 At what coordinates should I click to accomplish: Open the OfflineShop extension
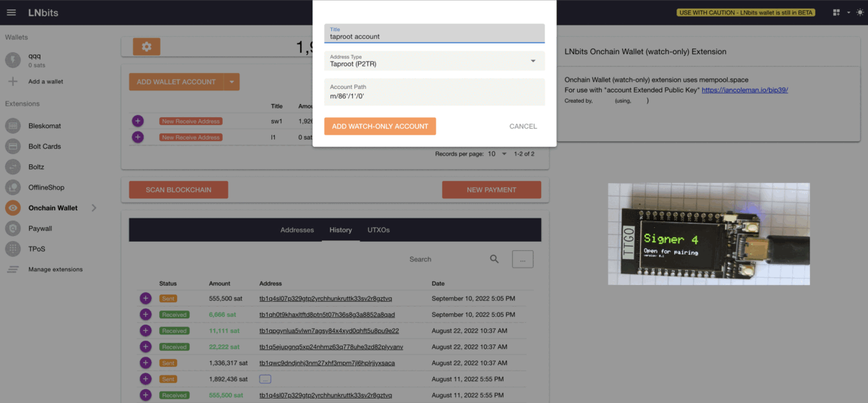tap(48, 187)
